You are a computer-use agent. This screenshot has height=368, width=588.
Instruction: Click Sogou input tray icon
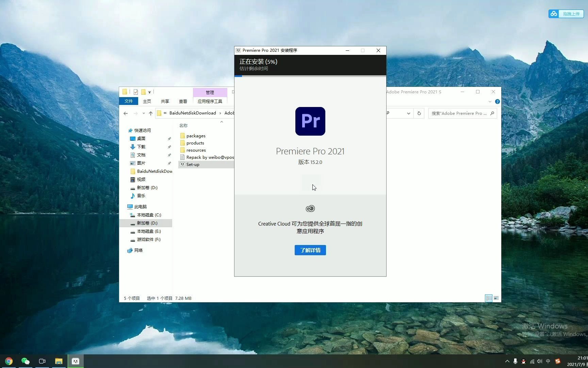[x=557, y=361]
